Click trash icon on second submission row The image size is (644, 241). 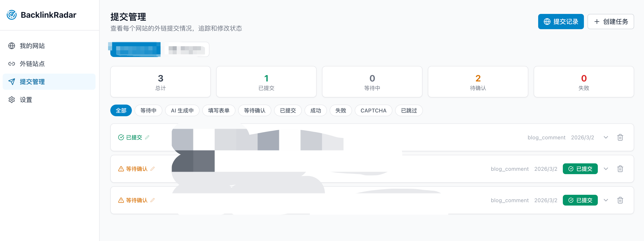(x=620, y=169)
